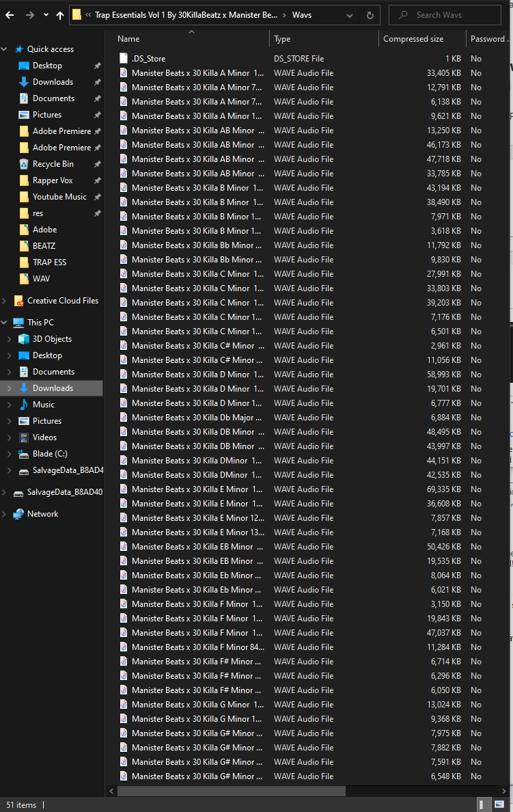Select the Db Major wave file
This screenshot has height=812, width=513.
pos(197,418)
